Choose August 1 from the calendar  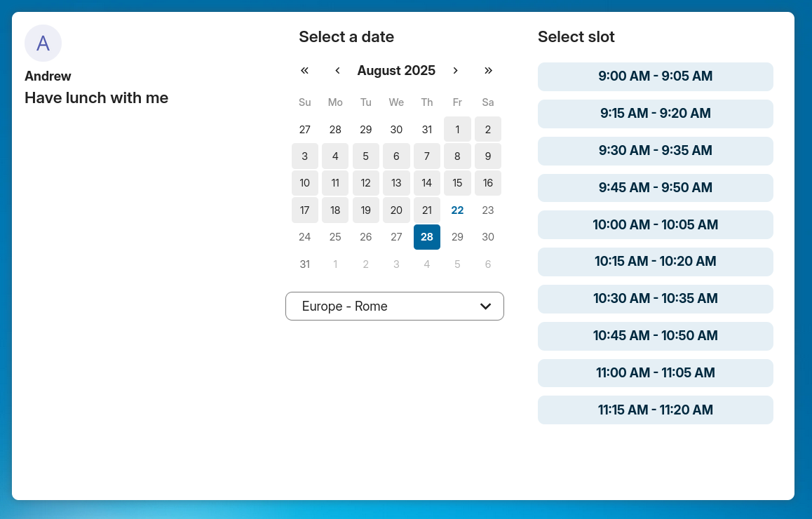(x=457, y=129)
